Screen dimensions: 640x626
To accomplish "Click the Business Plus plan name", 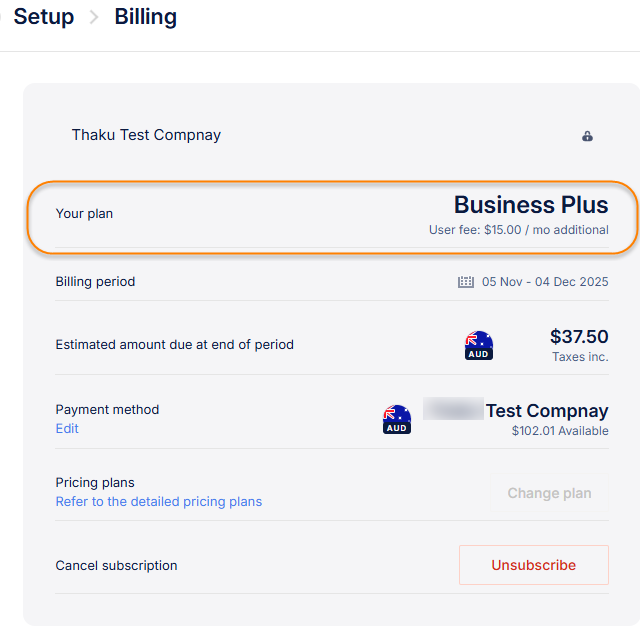I will 531,205.
